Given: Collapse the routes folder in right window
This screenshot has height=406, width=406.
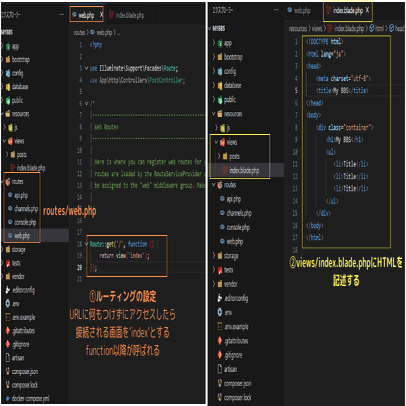Looking at the screenshot, I should 214,185.
